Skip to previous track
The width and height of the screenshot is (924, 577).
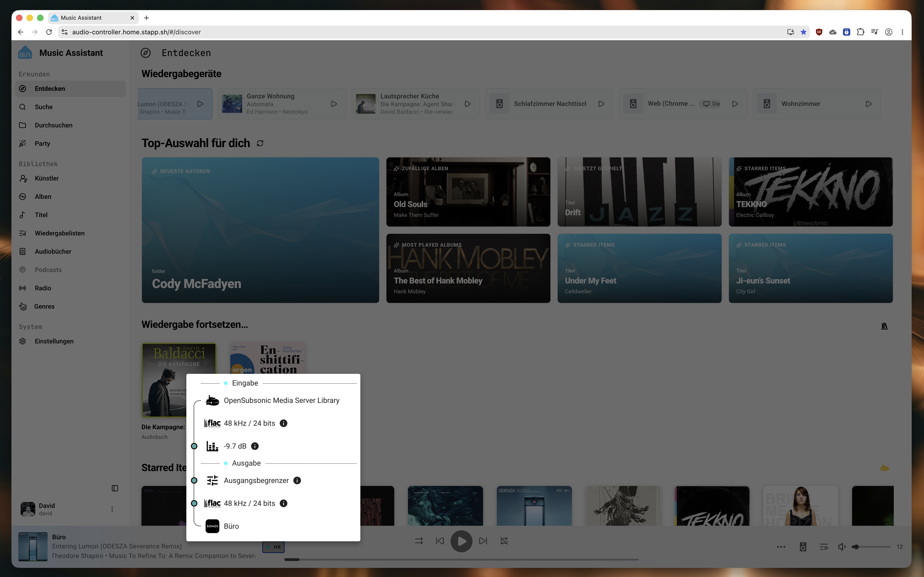click(440, 541)
